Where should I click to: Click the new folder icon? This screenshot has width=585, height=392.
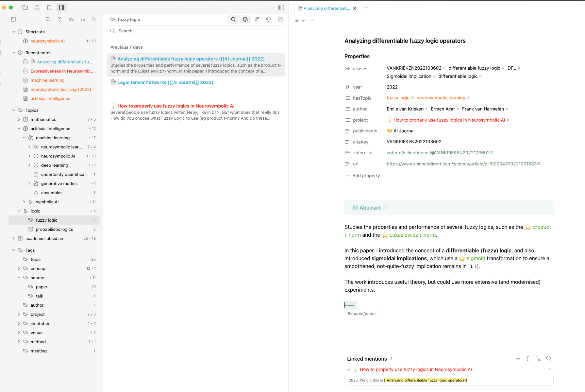95,20
